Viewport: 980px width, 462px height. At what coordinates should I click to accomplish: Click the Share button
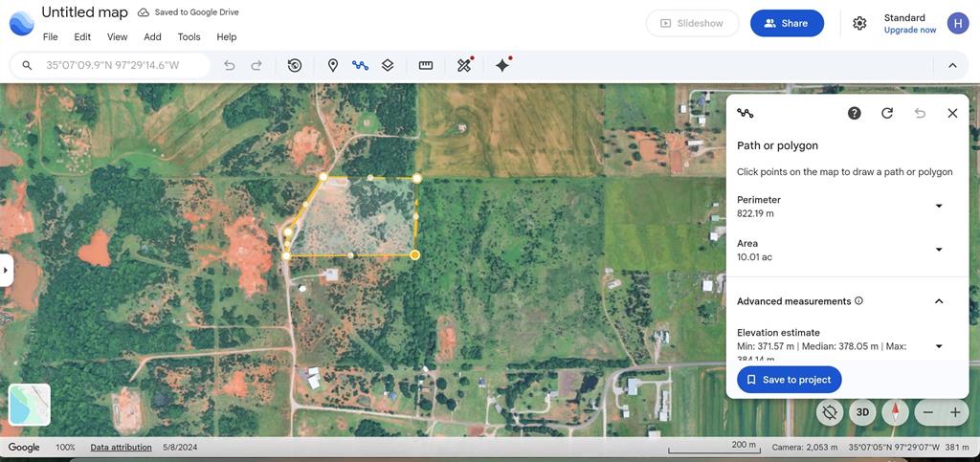pyautogui.click(x=787, y=23)
